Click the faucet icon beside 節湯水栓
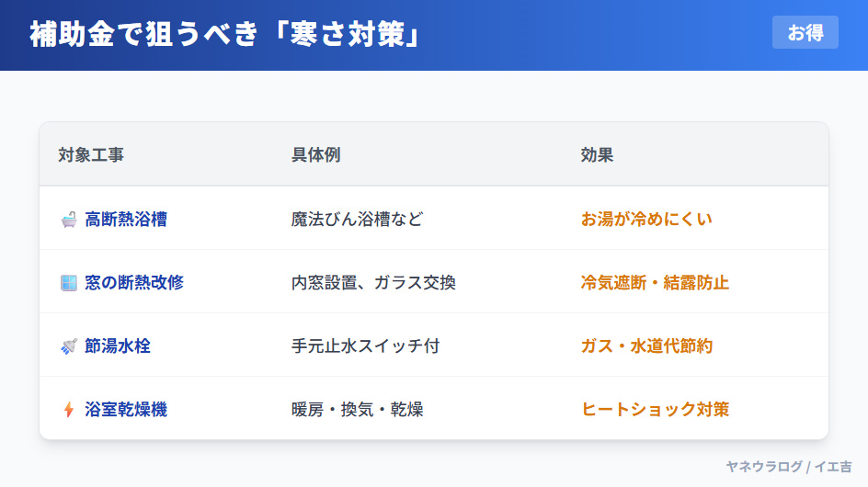 tap(68, 346)
